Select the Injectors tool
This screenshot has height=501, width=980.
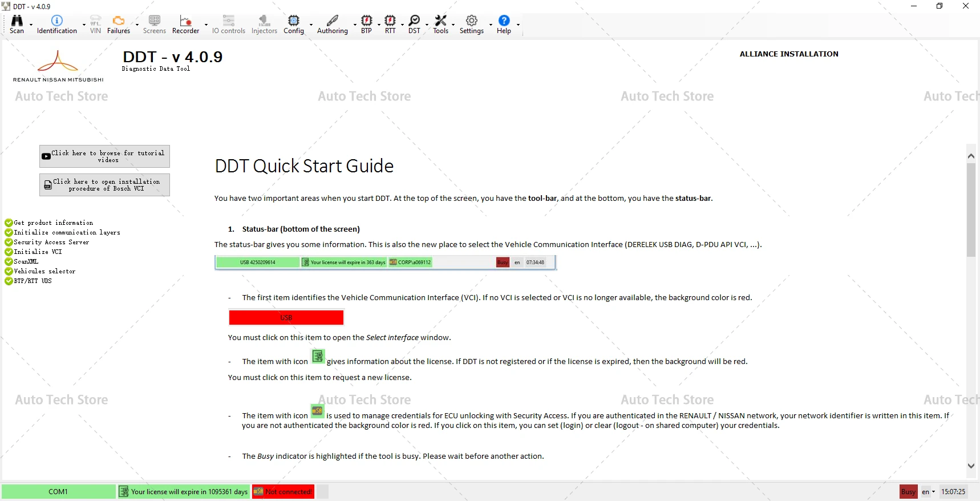coord(264,25)
